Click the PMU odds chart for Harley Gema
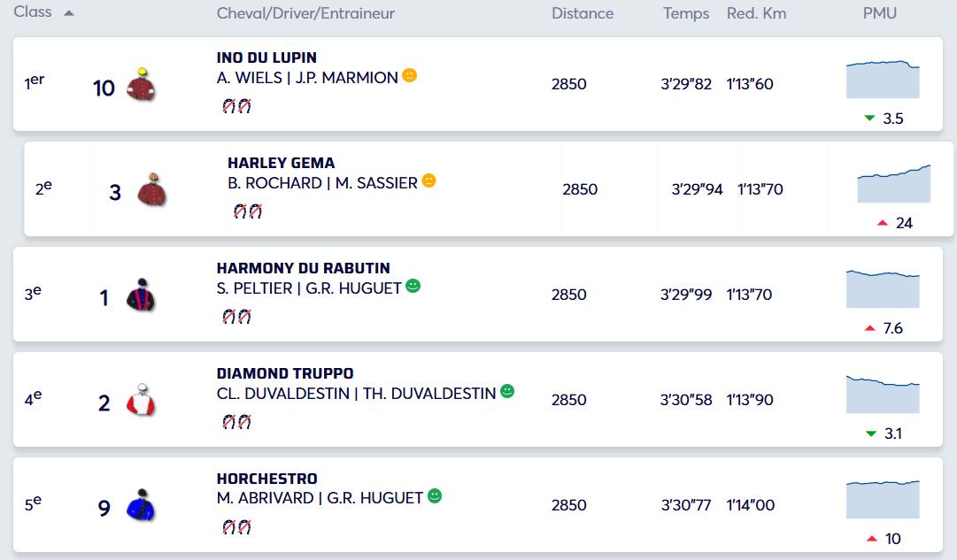The width and height of the screenshot is (957, 560). [893, 183]
